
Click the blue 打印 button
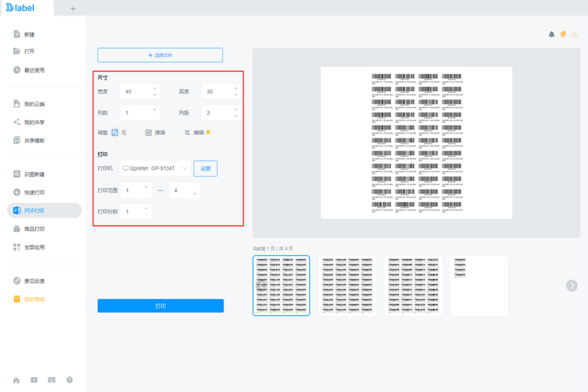coord(161,306)
